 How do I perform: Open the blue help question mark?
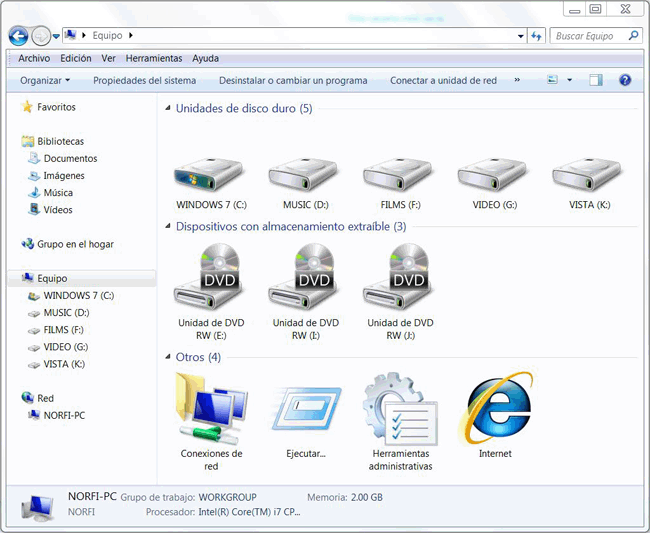(x=625, y=80)
